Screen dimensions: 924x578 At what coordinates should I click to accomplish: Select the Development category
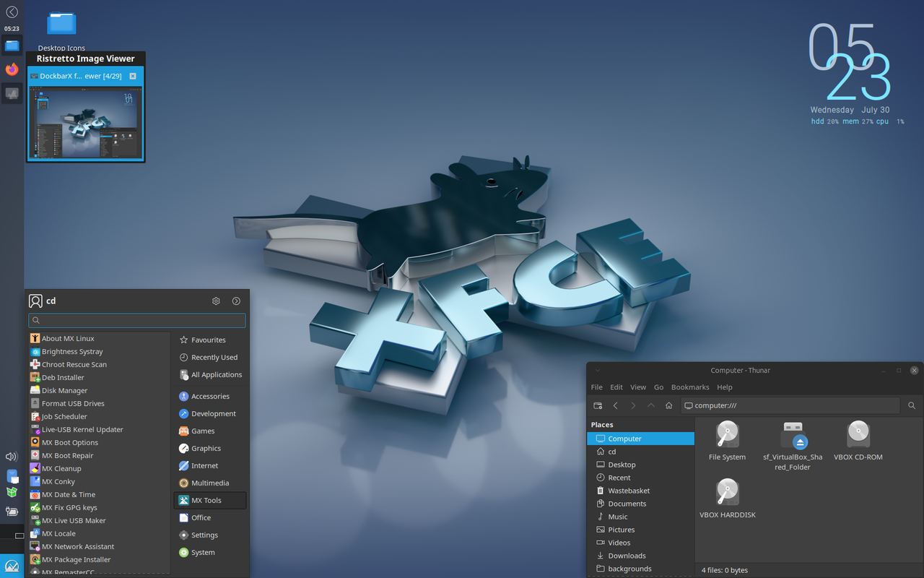click(x=210, y=413)
